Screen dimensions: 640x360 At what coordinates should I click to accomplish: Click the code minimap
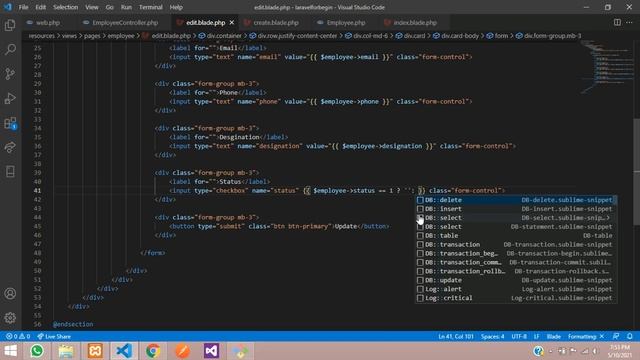607,67
